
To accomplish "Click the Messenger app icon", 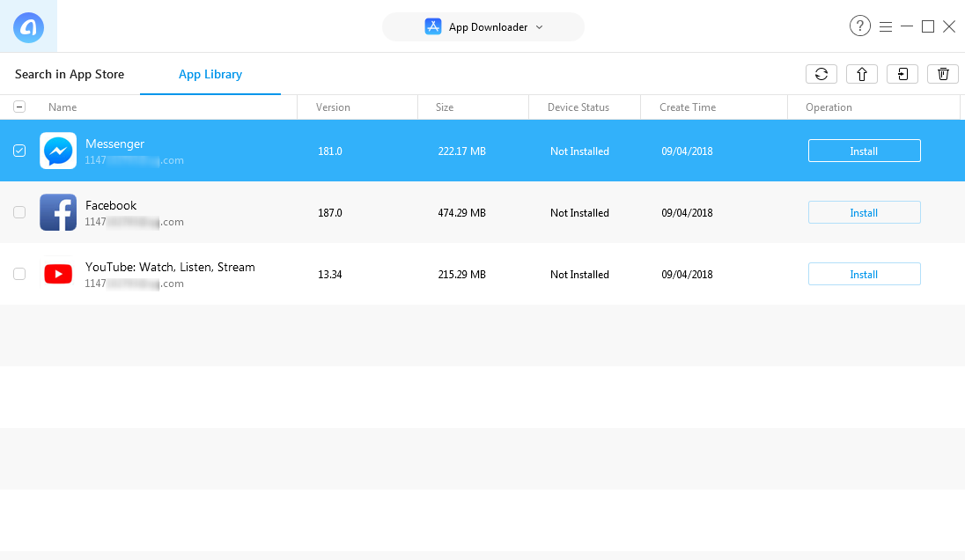I will tap(58, 151).
